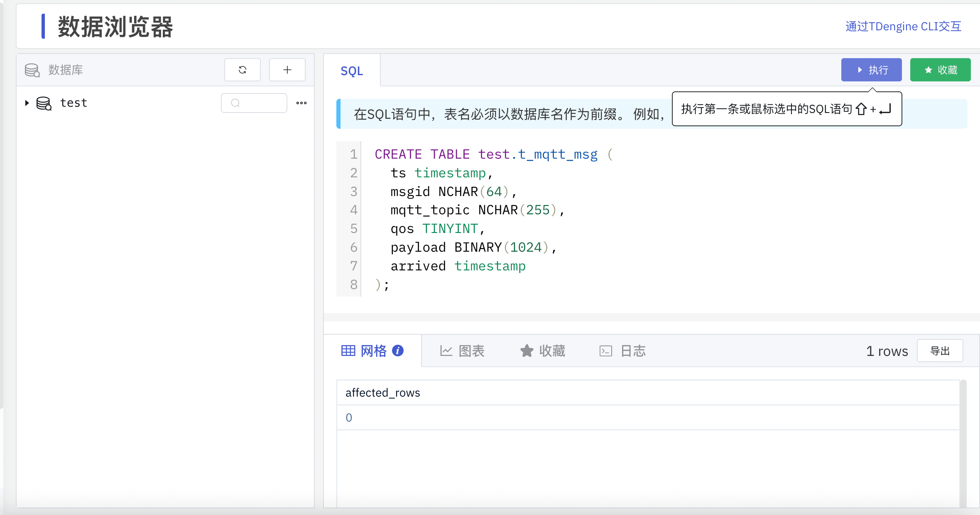Click the terminal icon on the 日志 tab

(x=606, y=351)
